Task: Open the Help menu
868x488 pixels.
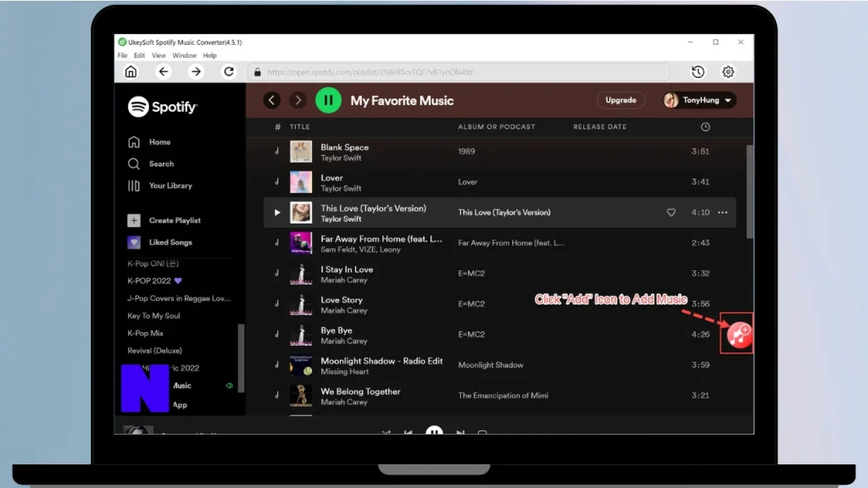Action: pyautogui.click(x=210, y=55)
